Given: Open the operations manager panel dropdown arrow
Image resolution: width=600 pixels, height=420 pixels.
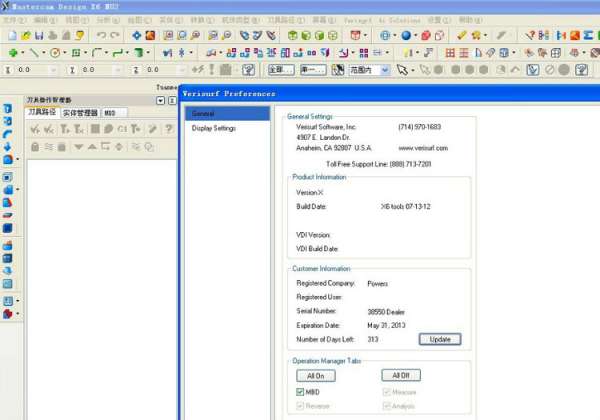Looking at the screenshot, I should 161,101.
